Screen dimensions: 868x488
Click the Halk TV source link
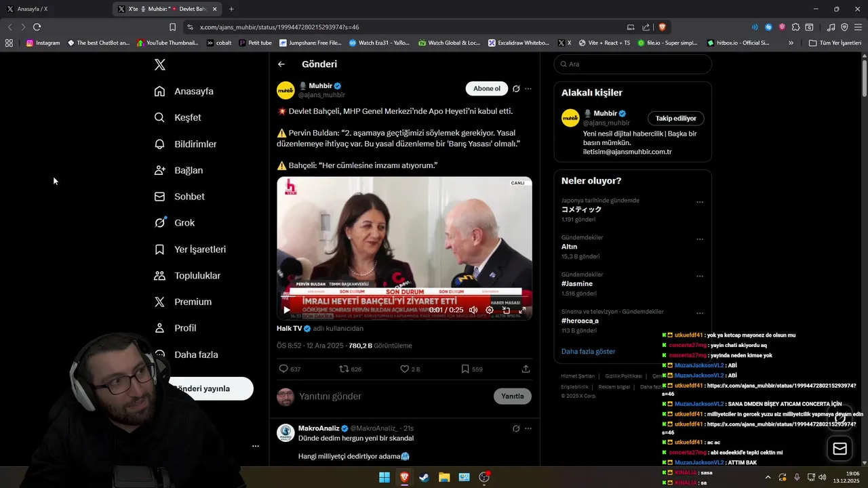294,328
